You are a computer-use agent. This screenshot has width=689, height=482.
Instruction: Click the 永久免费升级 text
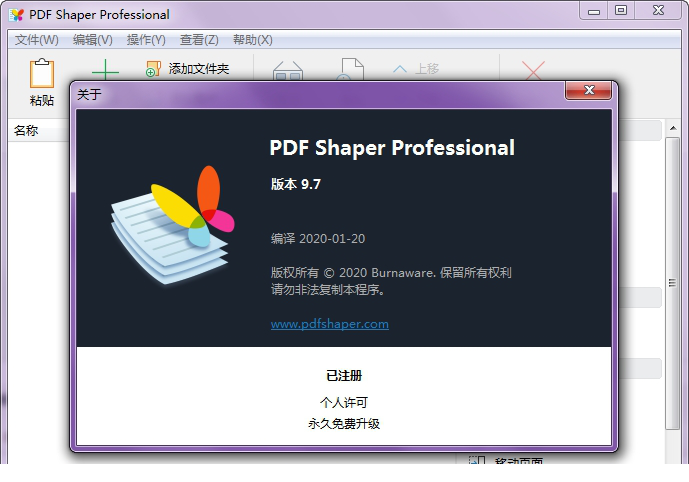coord(344,424)
